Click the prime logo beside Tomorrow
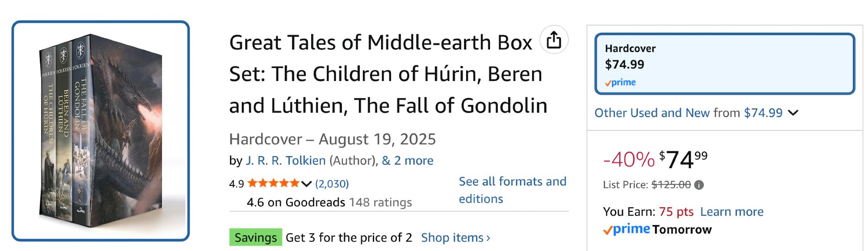The width and height of the screenshot is (868, 251). click(626, 229)
